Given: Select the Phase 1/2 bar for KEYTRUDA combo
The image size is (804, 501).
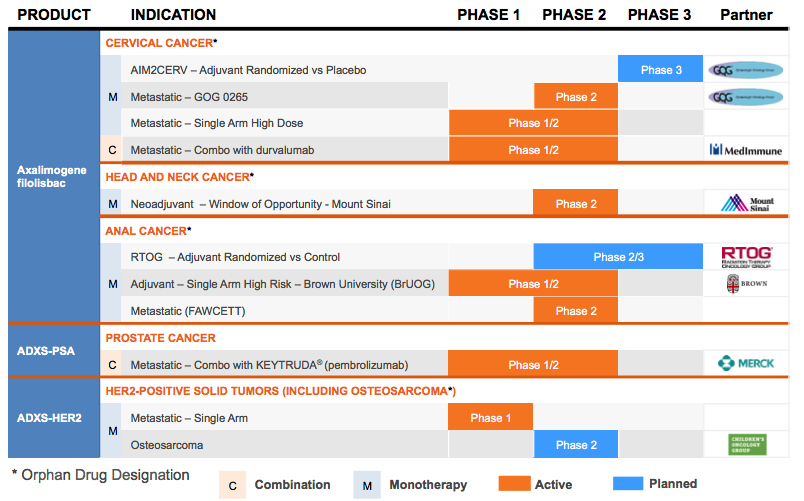Looking at the screenshot, I should point(532,364).
